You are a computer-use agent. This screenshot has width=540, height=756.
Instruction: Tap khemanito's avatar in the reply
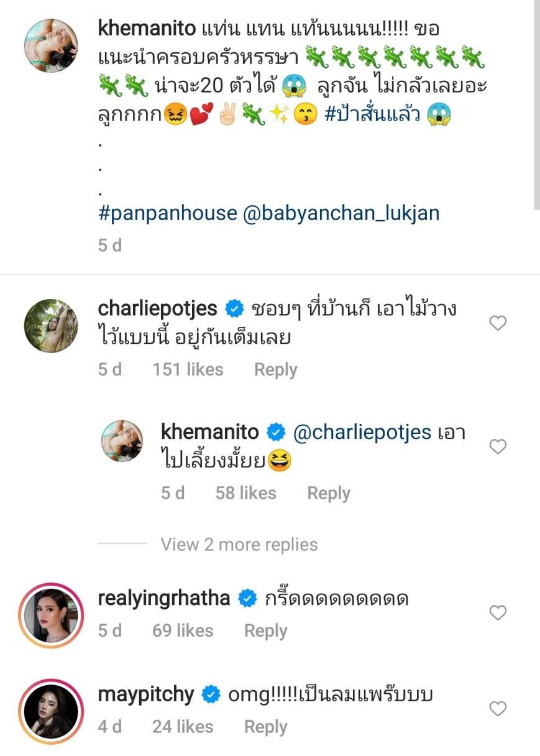coord(122,441)
